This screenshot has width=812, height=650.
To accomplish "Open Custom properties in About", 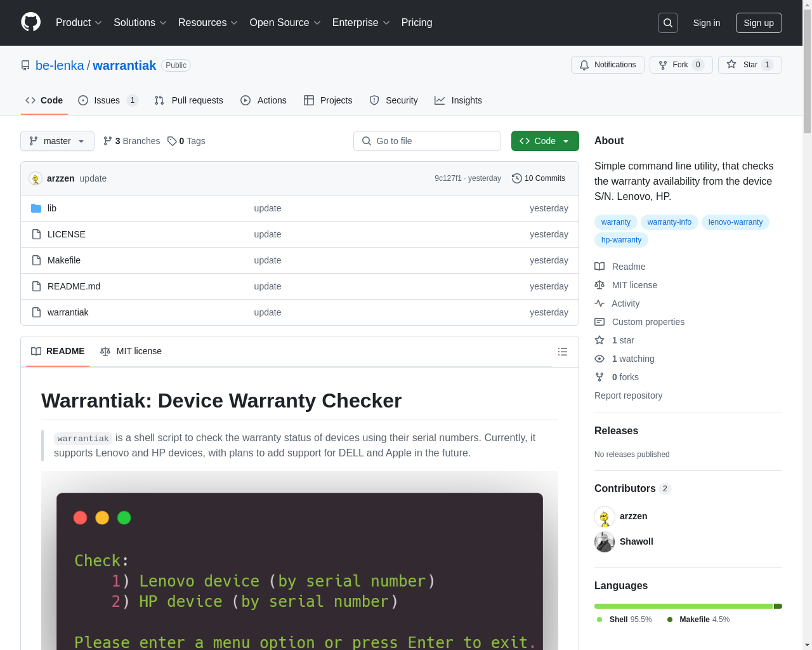I will click(x=639, y=322).
